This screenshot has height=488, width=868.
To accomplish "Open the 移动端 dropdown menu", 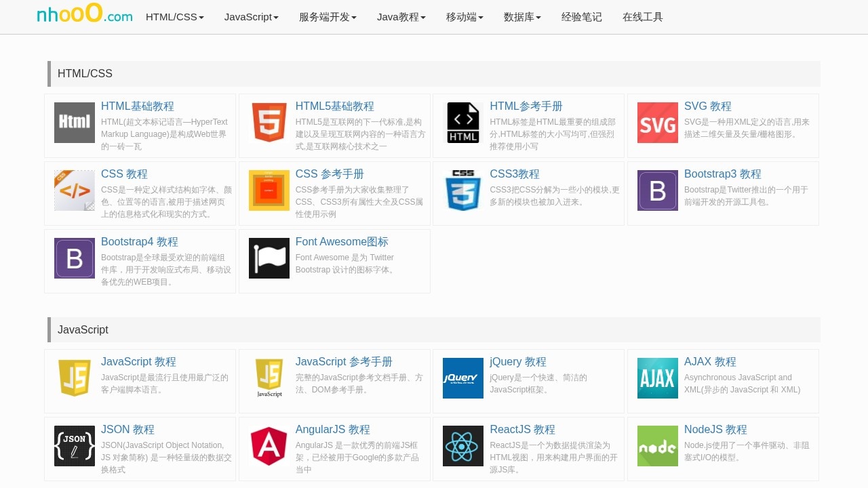I will pos(465,17).
